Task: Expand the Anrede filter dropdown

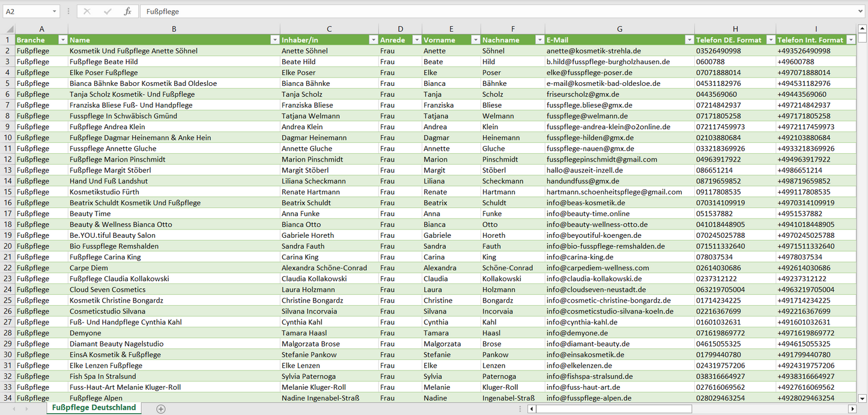Action: tap(416, 40)
